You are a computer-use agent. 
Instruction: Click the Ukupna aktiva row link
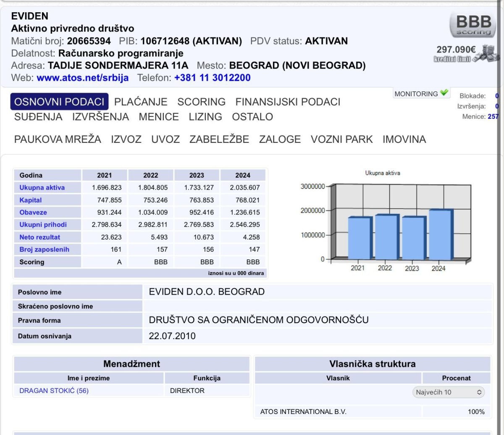42,187
